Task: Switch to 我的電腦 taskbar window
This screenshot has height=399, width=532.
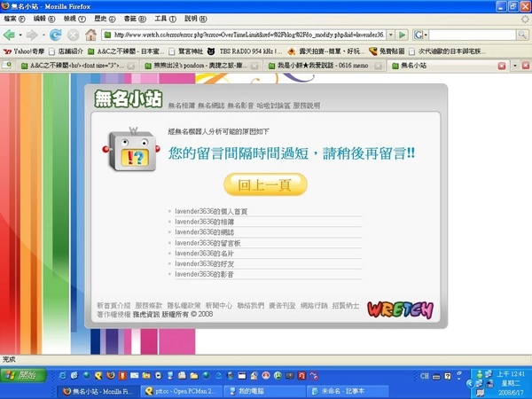Action: point(264,391)
